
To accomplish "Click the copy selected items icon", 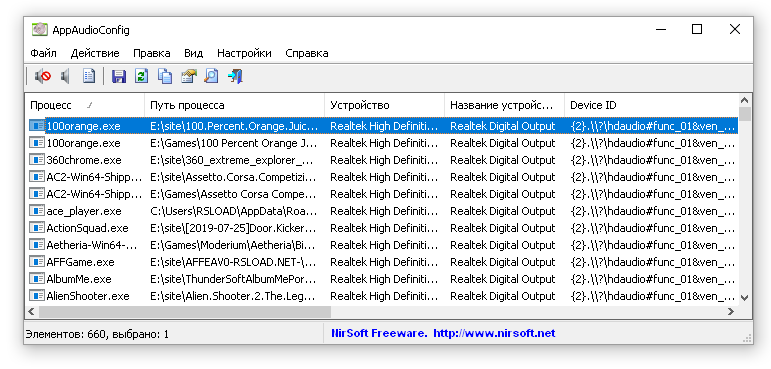I will (165, 76).
